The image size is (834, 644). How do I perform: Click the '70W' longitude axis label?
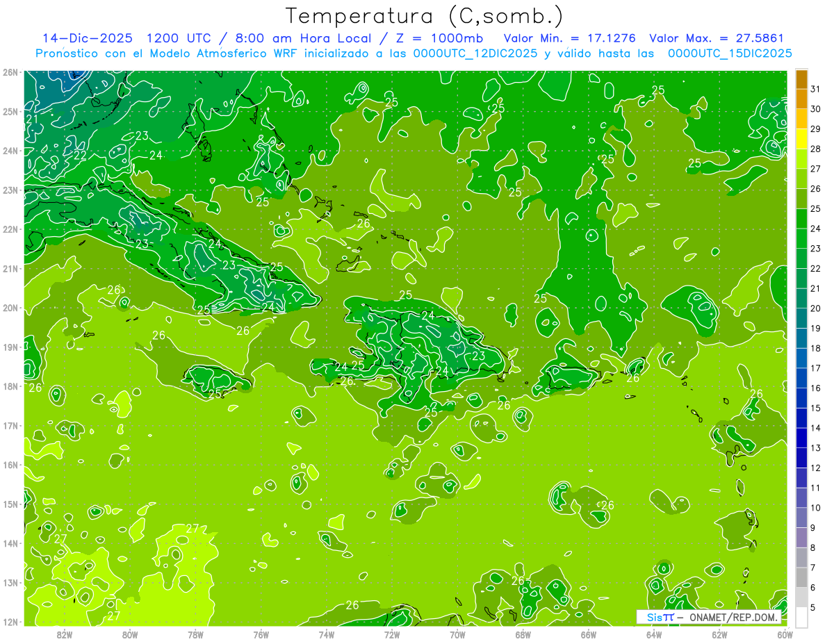pyautogui.click(x=457, y=635)
